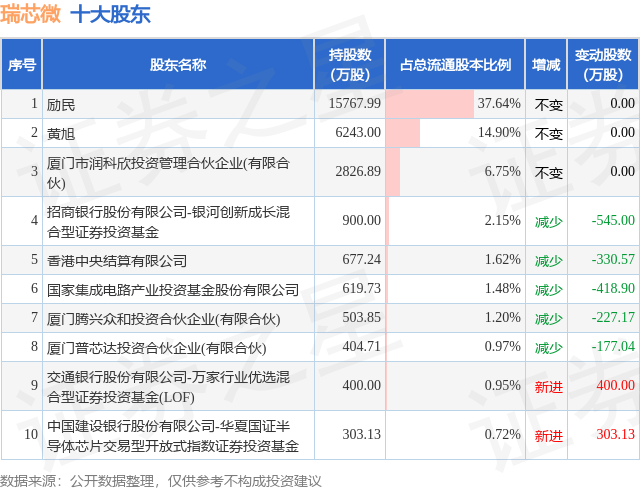Click holdings value 404.71
This screenshot has width=640, height=490.
361,346
